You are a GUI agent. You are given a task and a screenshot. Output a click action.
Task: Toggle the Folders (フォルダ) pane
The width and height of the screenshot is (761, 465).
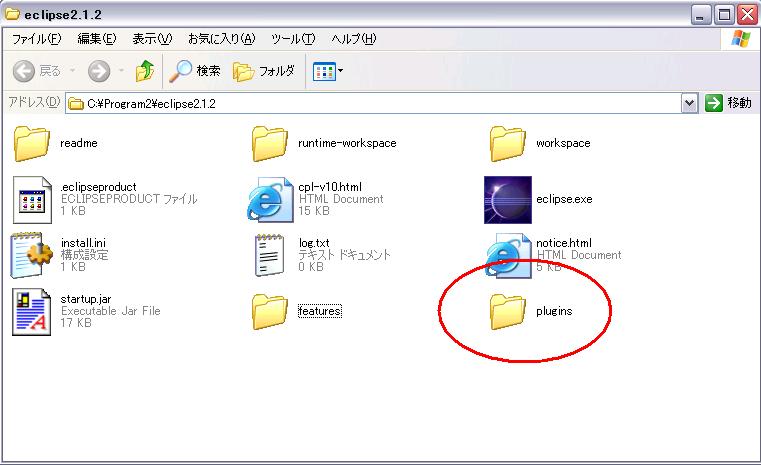pos(264,71)
